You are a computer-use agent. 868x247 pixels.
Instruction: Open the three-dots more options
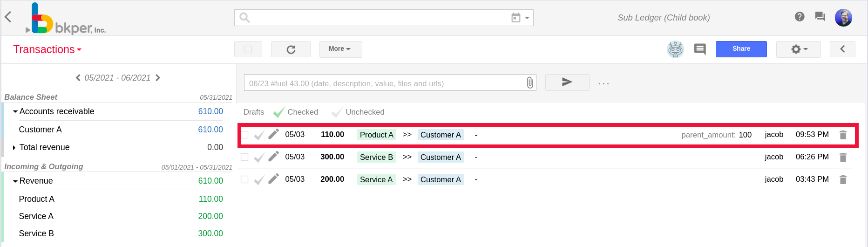(604, 84)
